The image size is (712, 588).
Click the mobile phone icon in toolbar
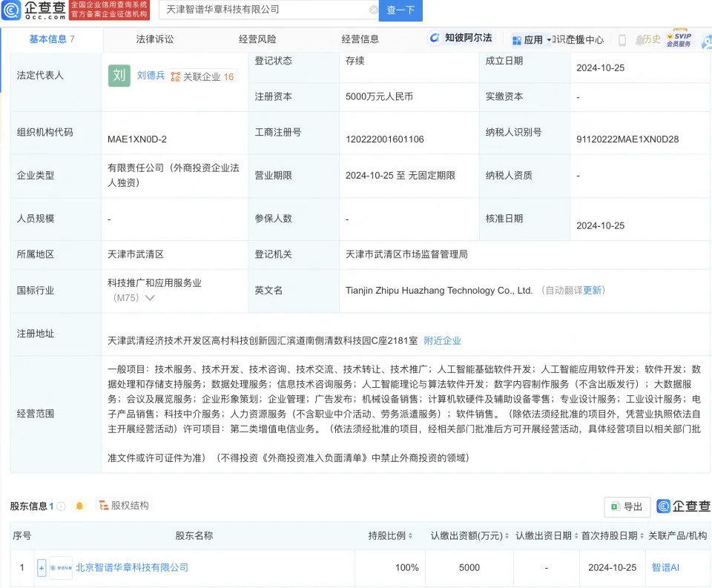click(x=622, y=40)
